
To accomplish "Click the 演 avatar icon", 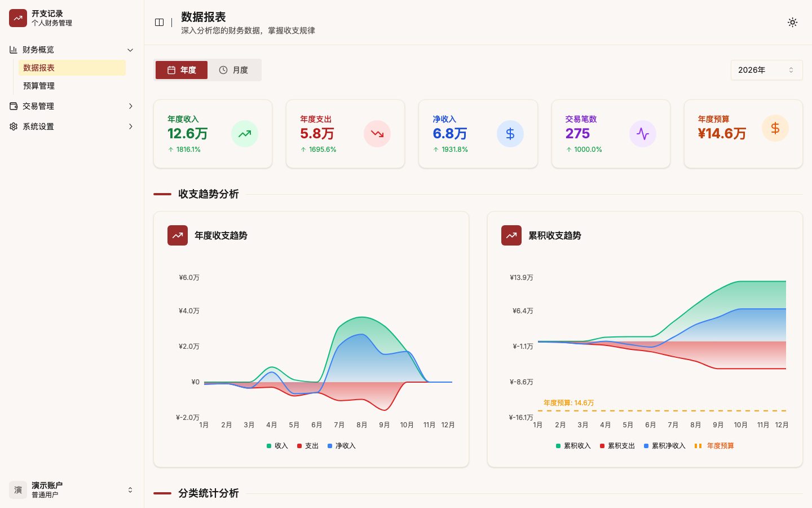I will click(x=18, y=490).
